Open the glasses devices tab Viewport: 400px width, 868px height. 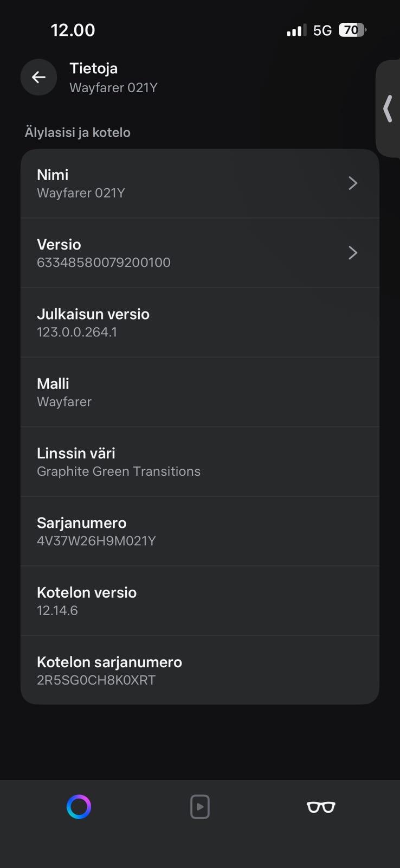[321, 807]
